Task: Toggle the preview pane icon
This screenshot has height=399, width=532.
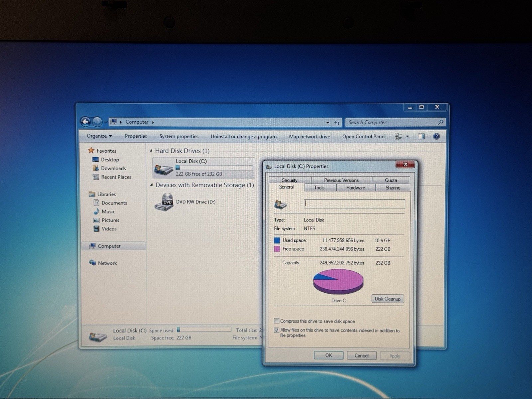Action: tap(421, 136)
